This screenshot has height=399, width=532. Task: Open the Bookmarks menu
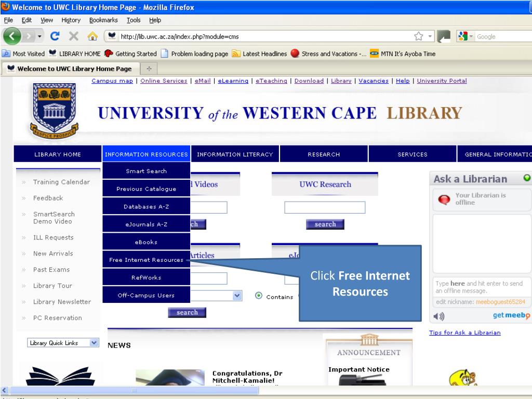tap(103, 20)
